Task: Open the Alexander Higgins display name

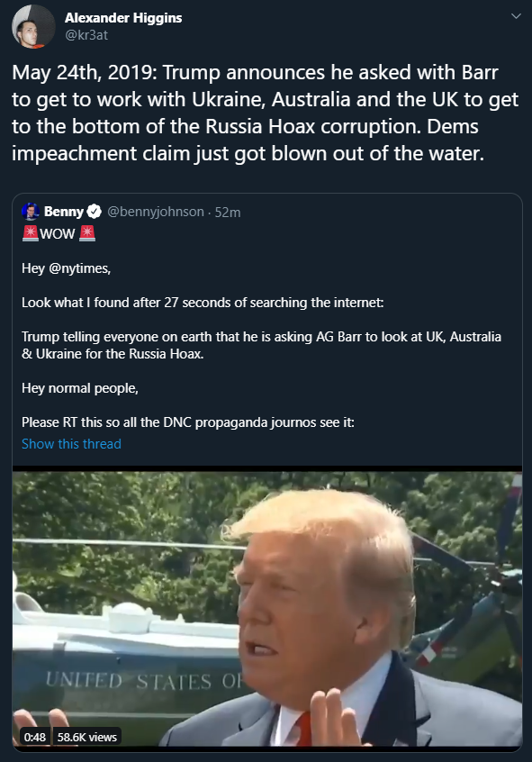Action: point(123,18)
